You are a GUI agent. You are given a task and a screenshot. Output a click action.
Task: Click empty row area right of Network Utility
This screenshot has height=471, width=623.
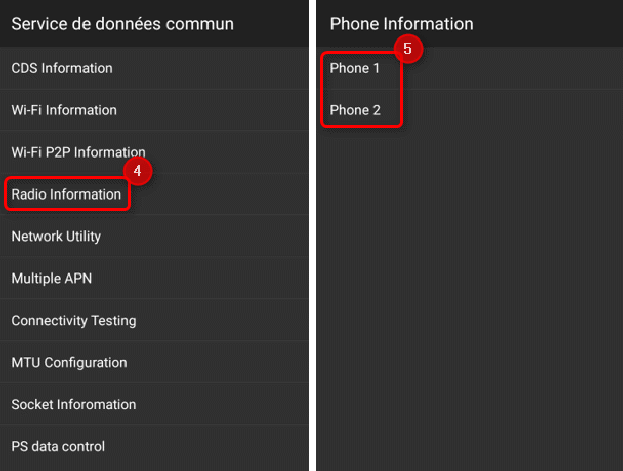click(205, 236)
